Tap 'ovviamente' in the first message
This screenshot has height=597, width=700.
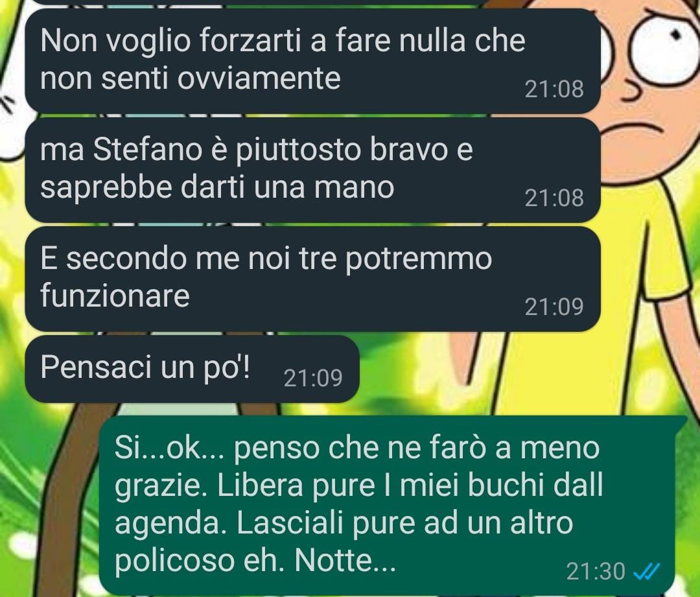[x=259, y=78]
